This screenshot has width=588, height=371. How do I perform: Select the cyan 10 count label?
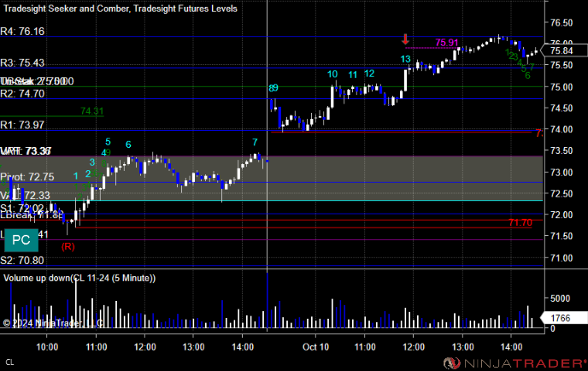332,74
